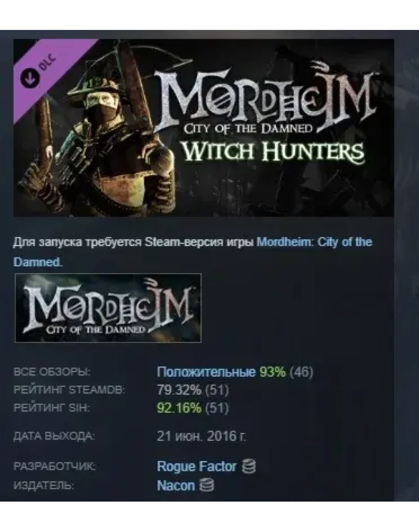Click the Witch Hunters title in header
This screenshot has width=419, height=532.
[273, 152]
